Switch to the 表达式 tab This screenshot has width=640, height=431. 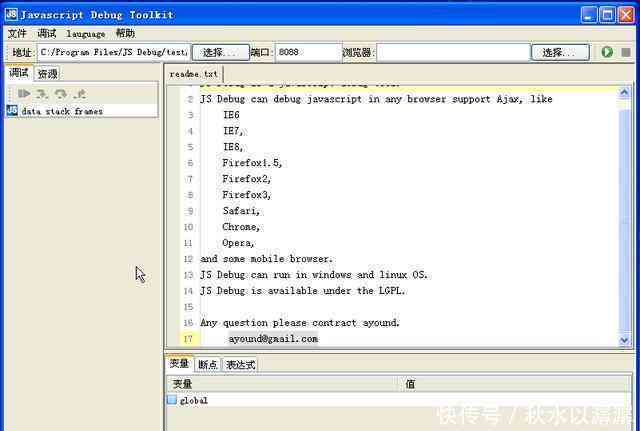click(240, 364)
